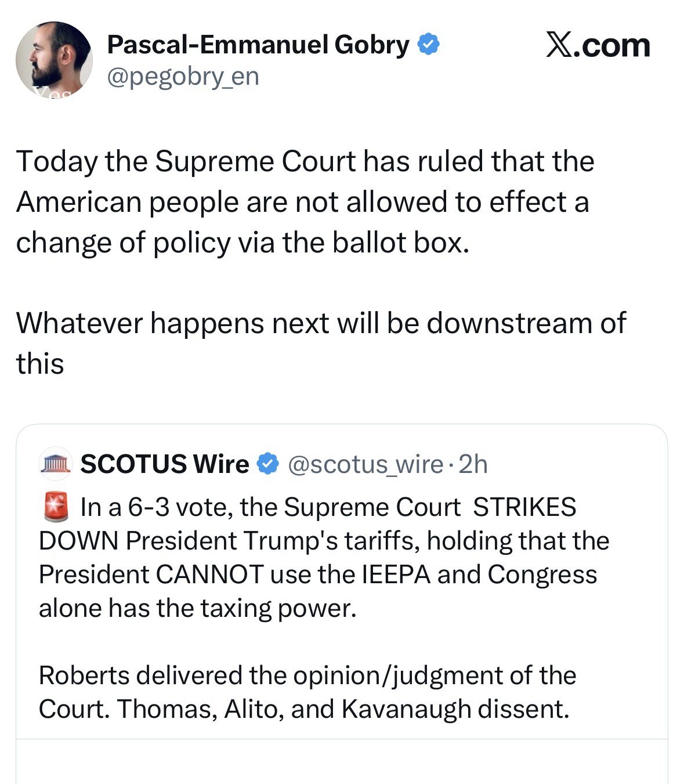Viewport: 684px width, 784px height.
Task: Click the red siren emoji in quoted post
Action: [x=56, y=507]
